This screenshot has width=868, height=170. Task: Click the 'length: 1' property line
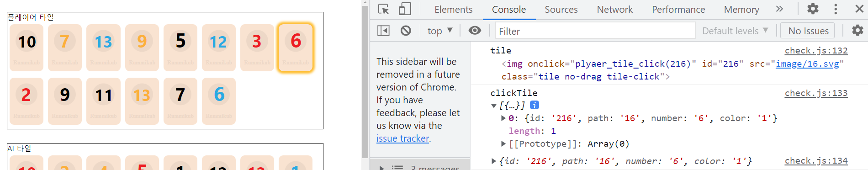pyautogui.click(x=532, y=131)
